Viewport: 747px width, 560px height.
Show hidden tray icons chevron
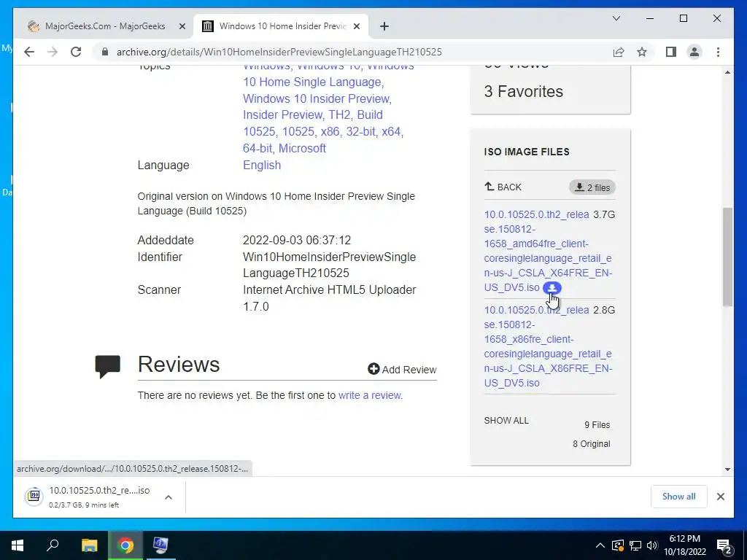coord(600,545)
